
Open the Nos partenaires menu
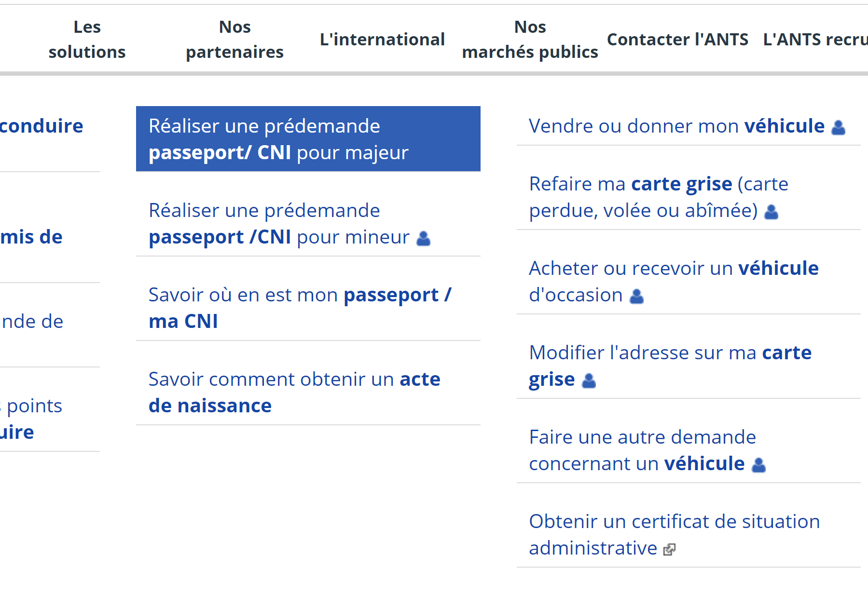tap(234, 40)
